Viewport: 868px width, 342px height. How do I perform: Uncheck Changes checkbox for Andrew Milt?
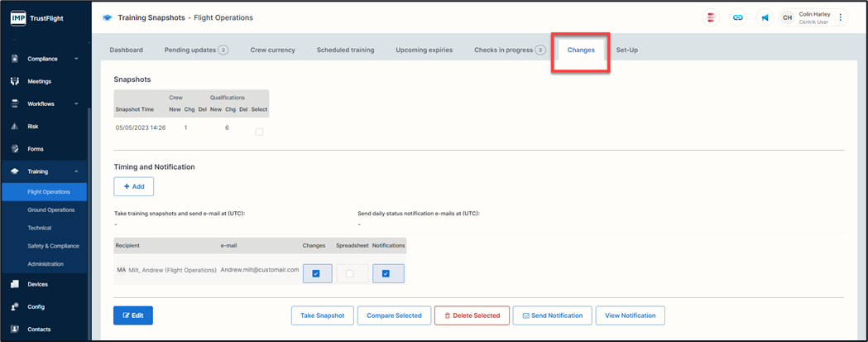point(316,274)
